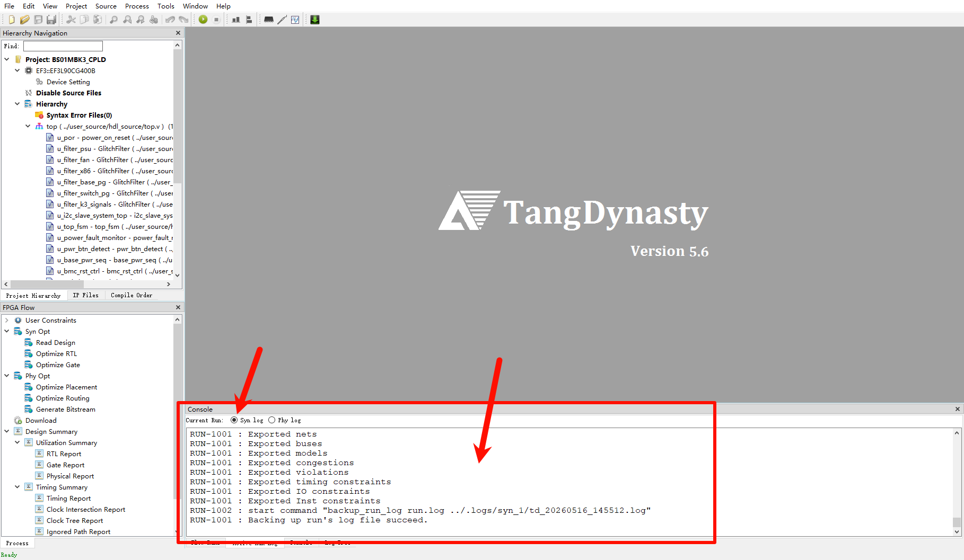Switch to the Compile Order tab

132,296
